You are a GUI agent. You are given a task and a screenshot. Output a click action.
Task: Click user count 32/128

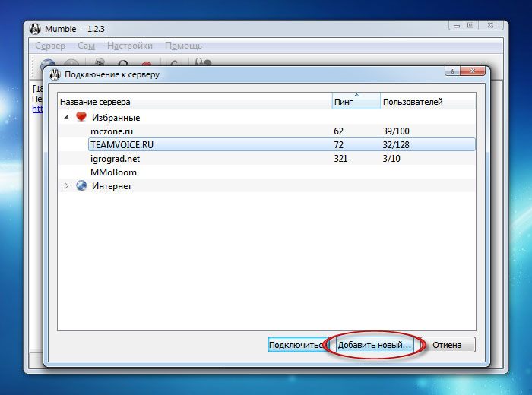pyautogui.click(x=396, y=145)
